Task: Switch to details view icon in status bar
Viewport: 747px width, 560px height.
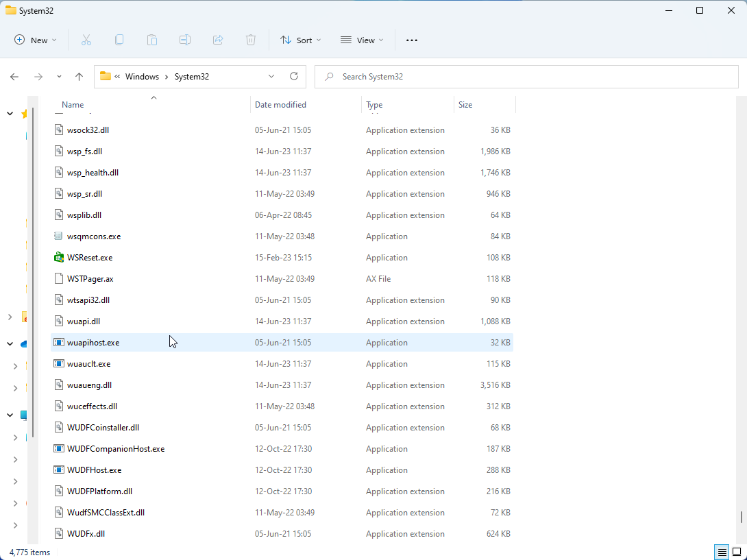Action: coord(722,552)
